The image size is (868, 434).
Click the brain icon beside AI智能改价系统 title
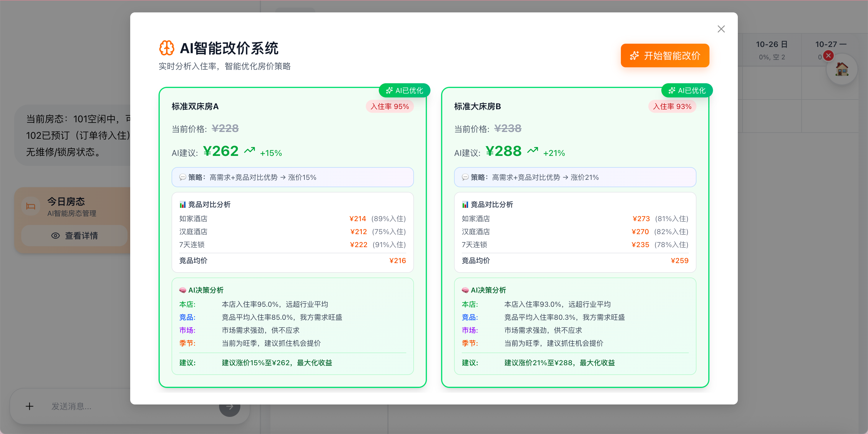[167, 48]
